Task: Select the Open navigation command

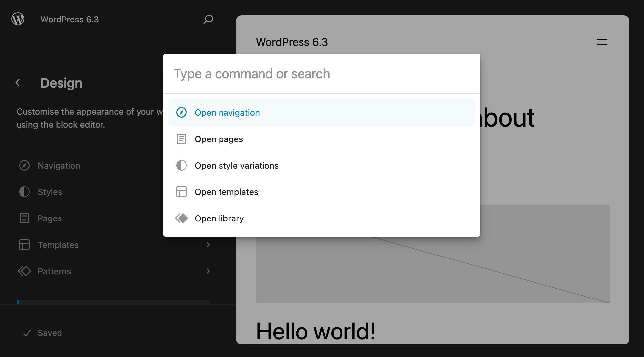Action: tap(227, 112)
